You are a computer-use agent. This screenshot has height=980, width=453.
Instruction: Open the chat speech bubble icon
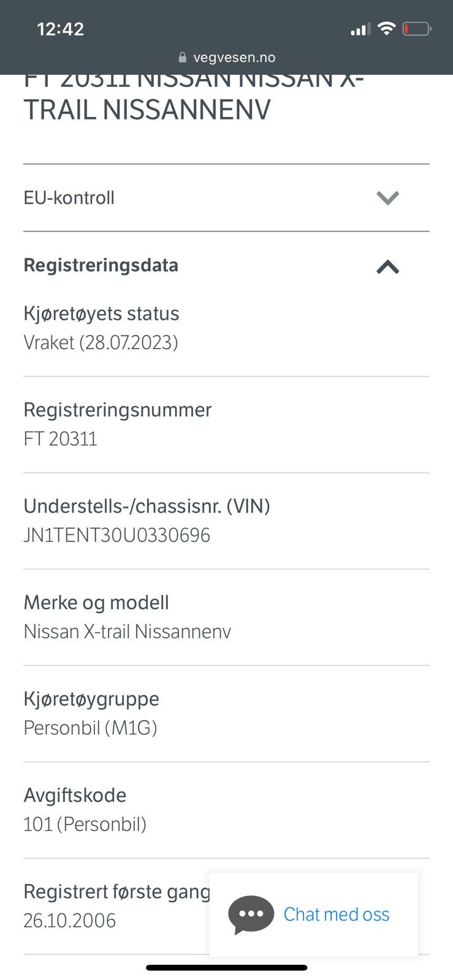251,914
